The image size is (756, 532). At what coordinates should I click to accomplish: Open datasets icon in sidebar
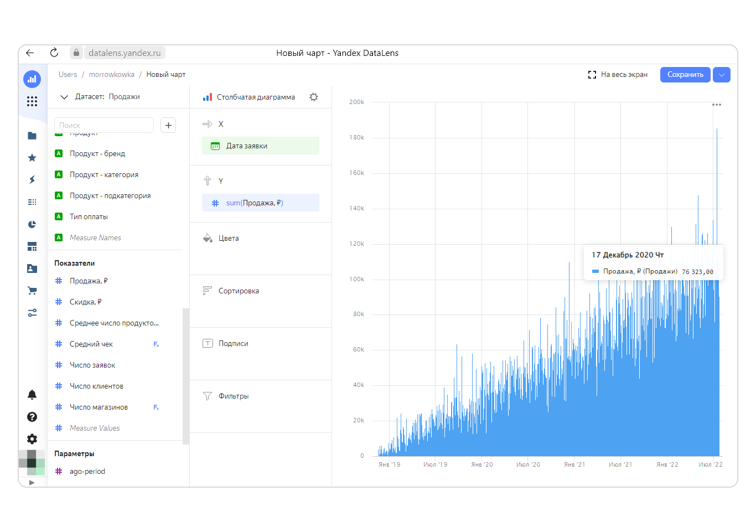(32, 202)
